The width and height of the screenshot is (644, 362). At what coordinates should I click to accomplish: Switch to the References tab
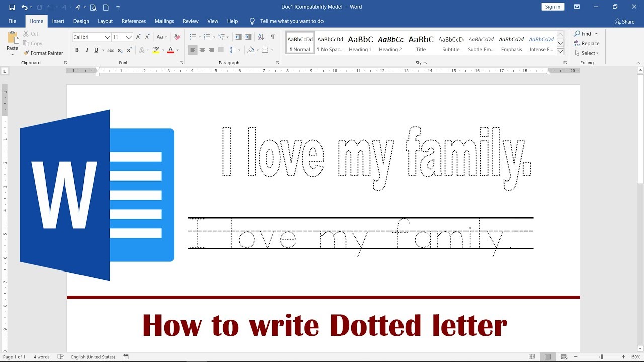[134, 21]
